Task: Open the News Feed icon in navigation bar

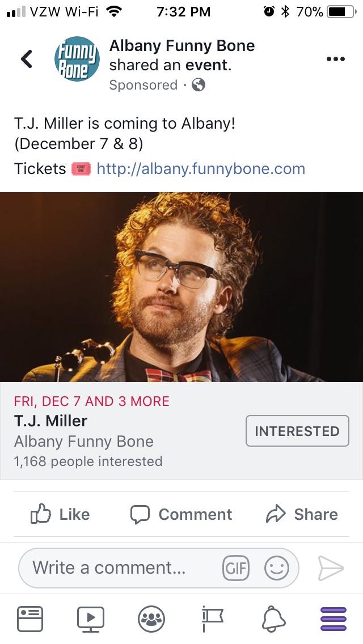Action: (x=30, y=618)
